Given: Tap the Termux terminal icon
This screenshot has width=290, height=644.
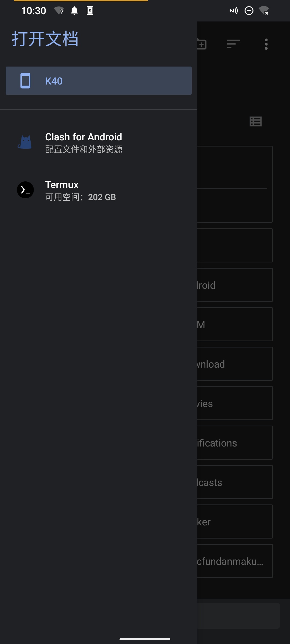Looking at the screenshot, I should point(25,190).
